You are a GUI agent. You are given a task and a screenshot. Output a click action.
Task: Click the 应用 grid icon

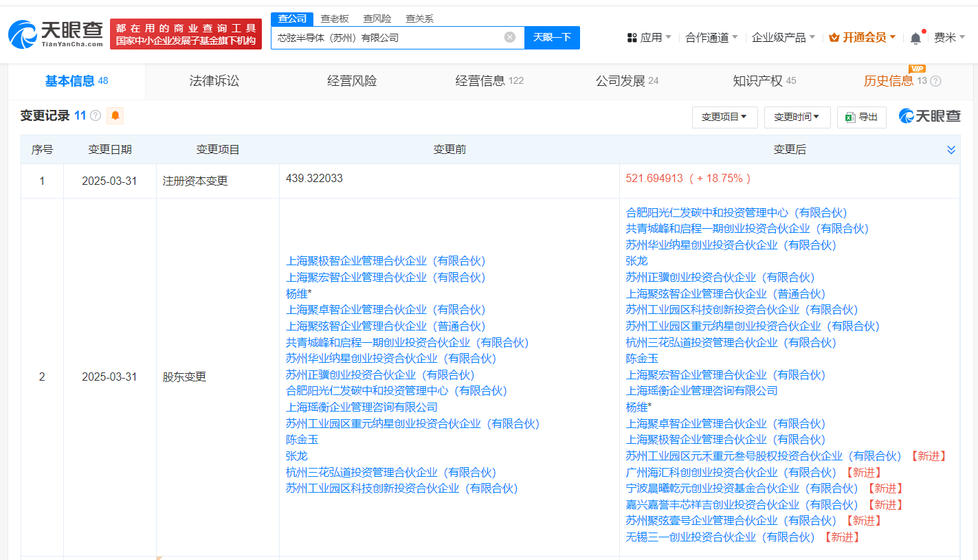coord(632,38)
